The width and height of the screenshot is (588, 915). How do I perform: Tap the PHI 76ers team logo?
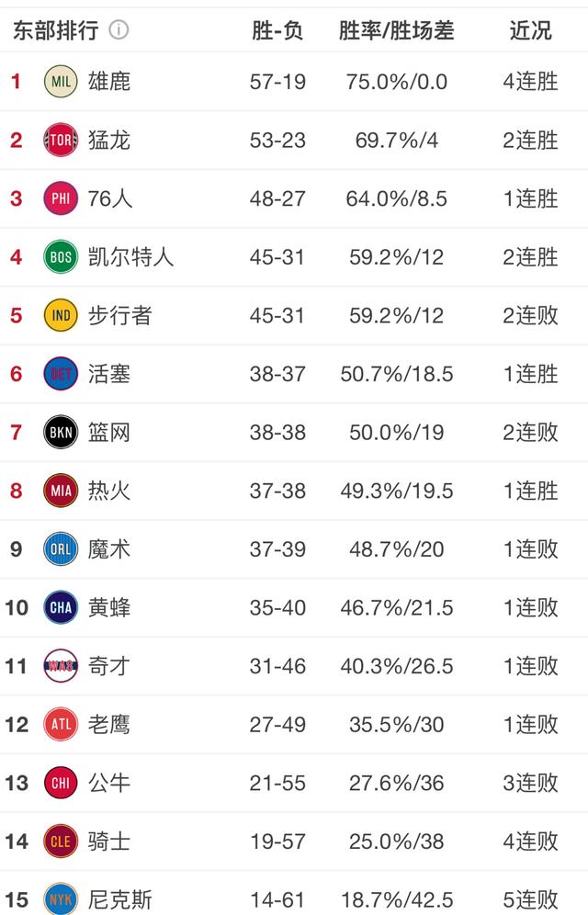coord(61,198)
